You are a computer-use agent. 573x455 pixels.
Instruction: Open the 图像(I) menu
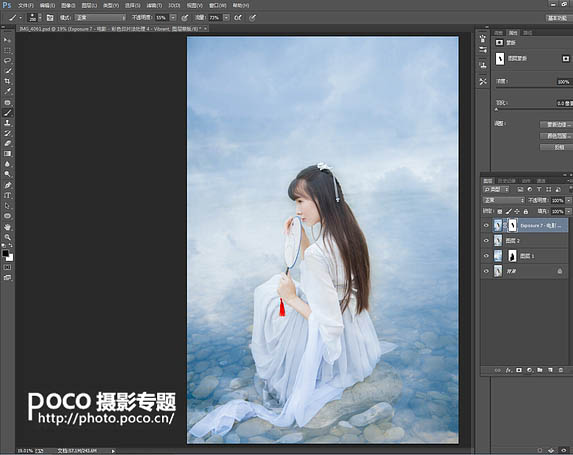pos(68,5)
